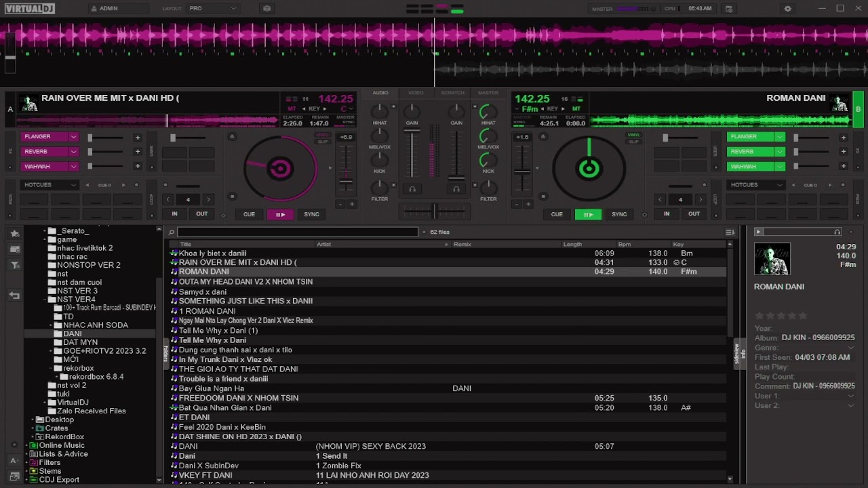
Task: Toggle SLIP mode on deck B
Action: pos(633,141)
